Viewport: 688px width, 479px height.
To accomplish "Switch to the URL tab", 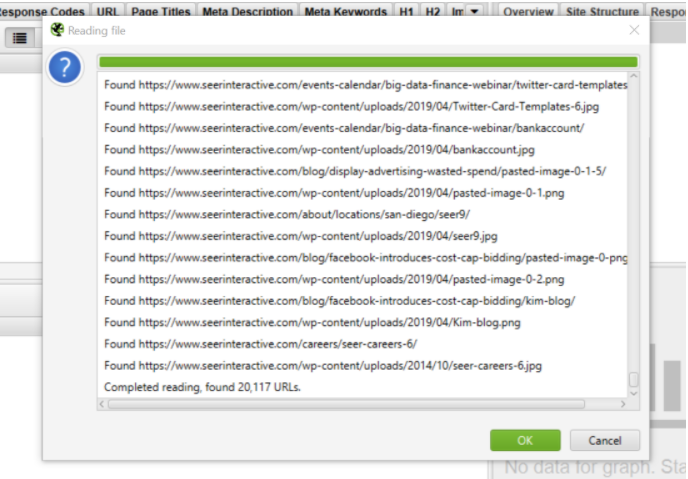I will click(x=108, y=12).
